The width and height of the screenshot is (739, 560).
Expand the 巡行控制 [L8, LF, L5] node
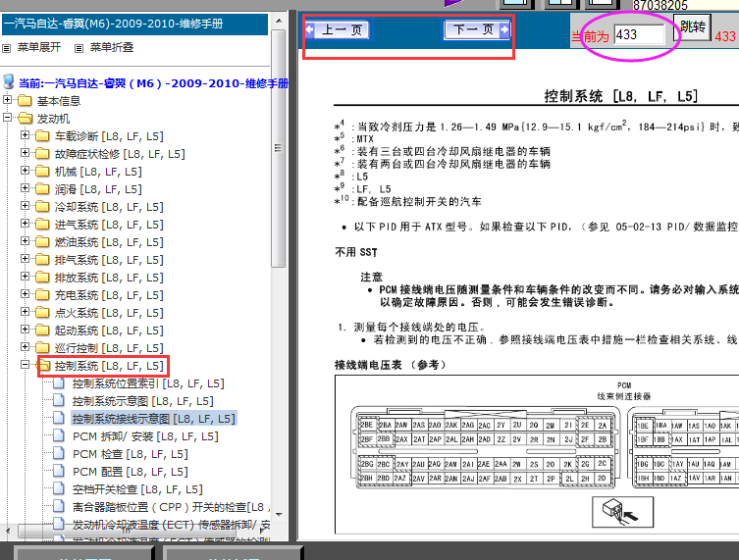coord(25,347)
